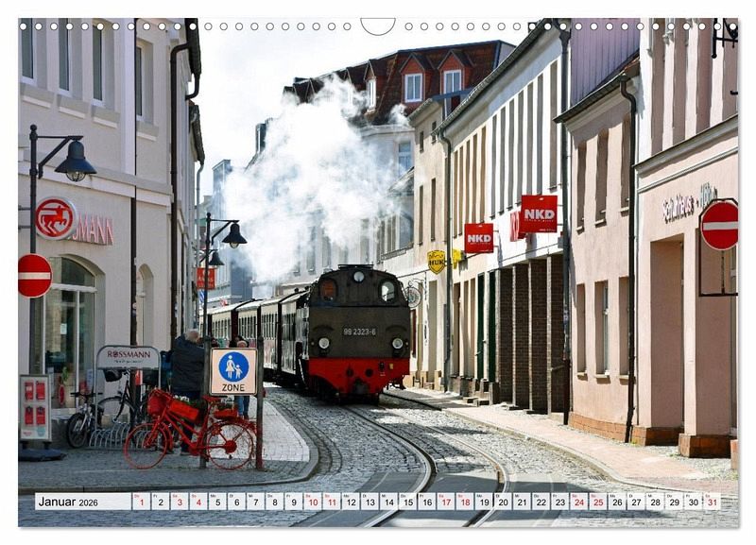Click the no-entry sign beside Rossmann store

(35, 276)
